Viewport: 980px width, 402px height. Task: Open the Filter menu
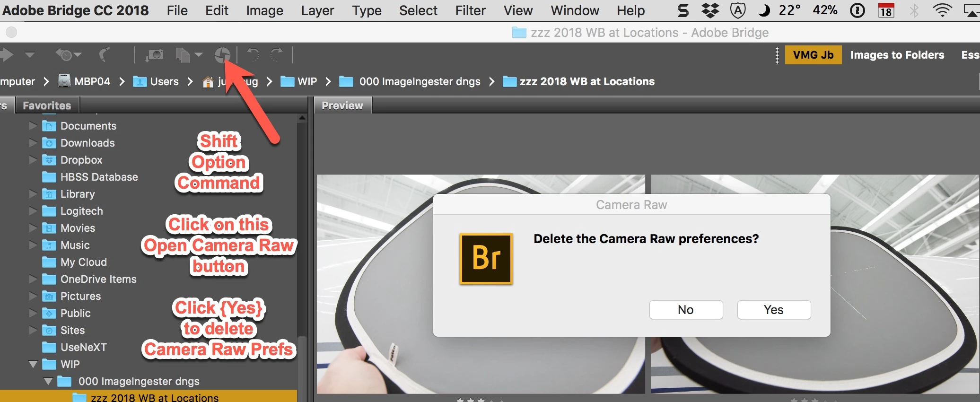[x=470, y=10]
